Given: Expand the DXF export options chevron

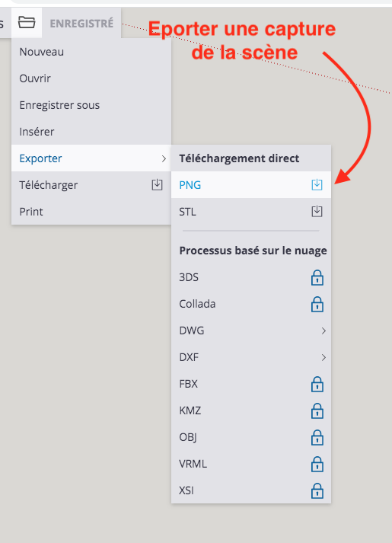Looking at the screenshot, I should (323, 358).
